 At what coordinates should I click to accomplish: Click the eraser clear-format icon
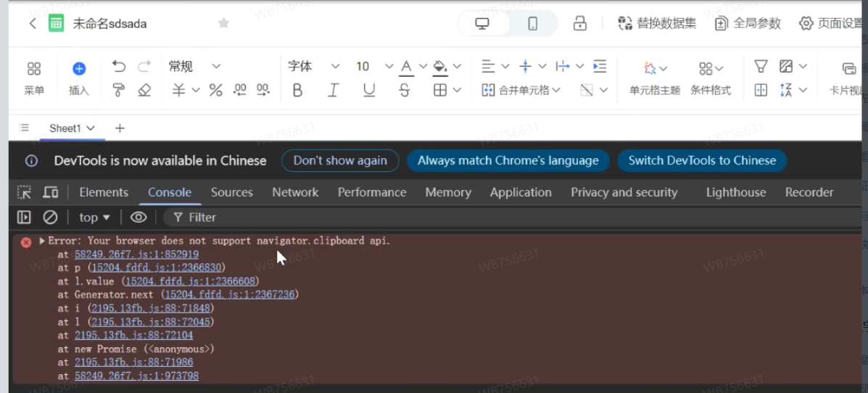(x=144, y=90)
